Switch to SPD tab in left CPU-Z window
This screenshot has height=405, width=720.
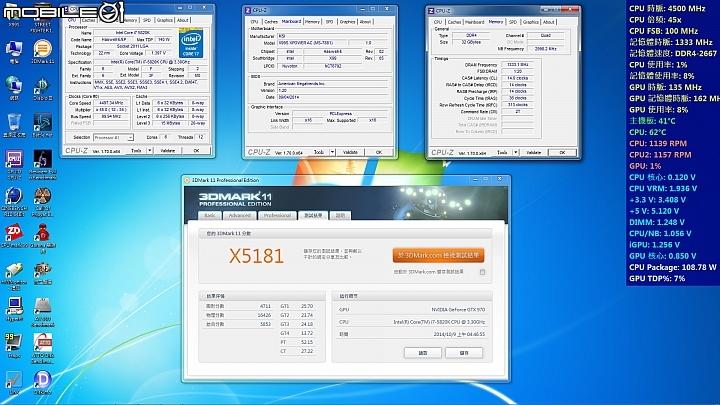point(146,20)
